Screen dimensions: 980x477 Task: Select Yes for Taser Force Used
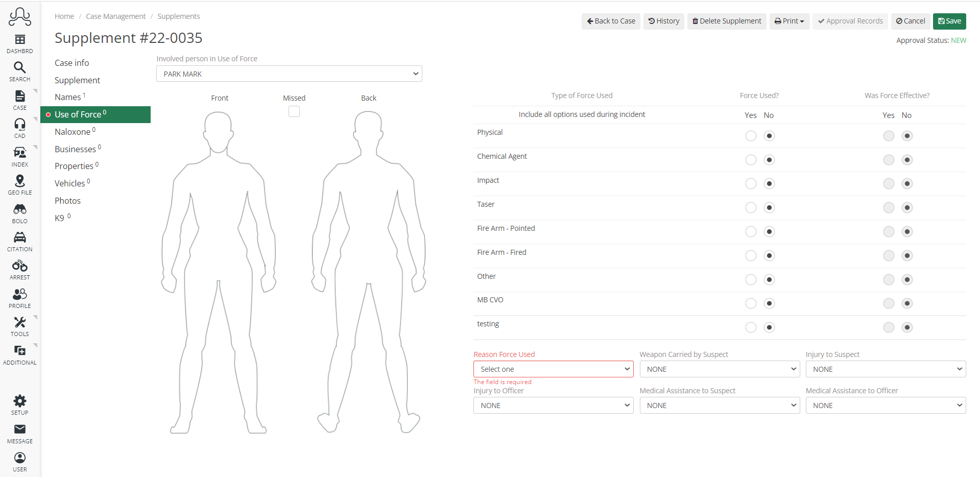751,207
